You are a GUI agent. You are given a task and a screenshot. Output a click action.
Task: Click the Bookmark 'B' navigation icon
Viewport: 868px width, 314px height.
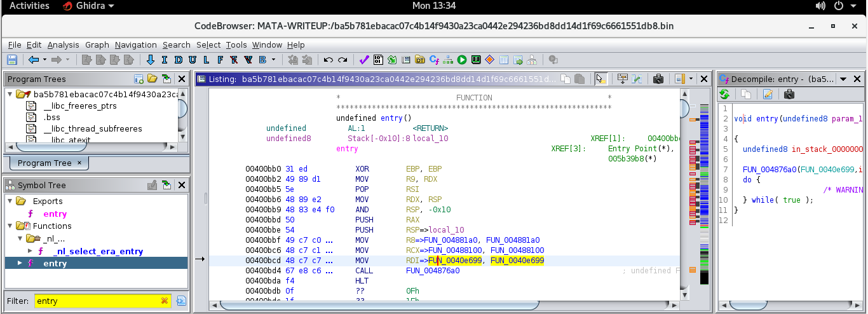coord(262,60)
